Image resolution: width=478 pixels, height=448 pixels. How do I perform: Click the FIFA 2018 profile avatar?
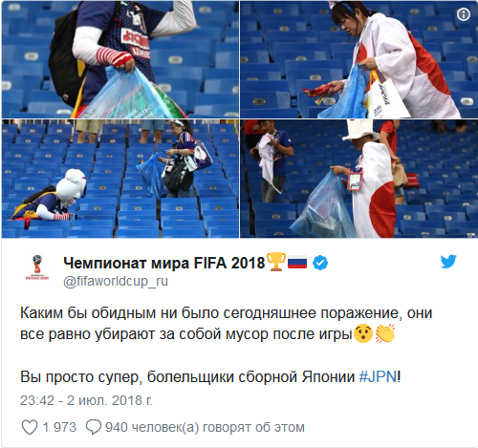coord(37,267)
